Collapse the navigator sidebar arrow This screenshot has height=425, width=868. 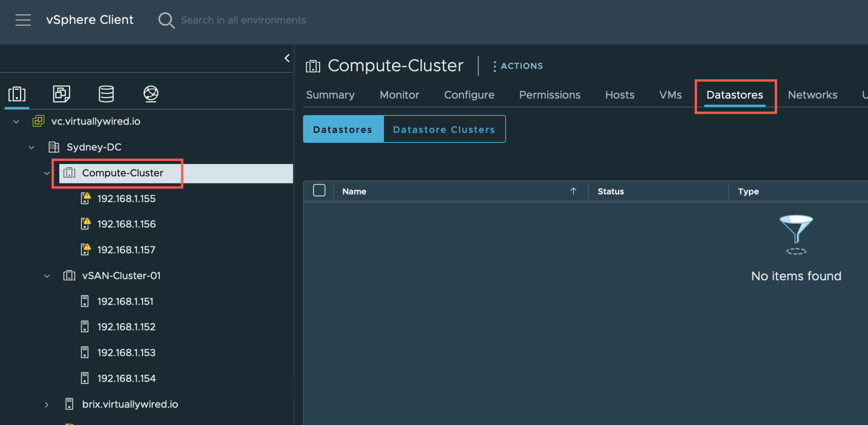(287, 58)
